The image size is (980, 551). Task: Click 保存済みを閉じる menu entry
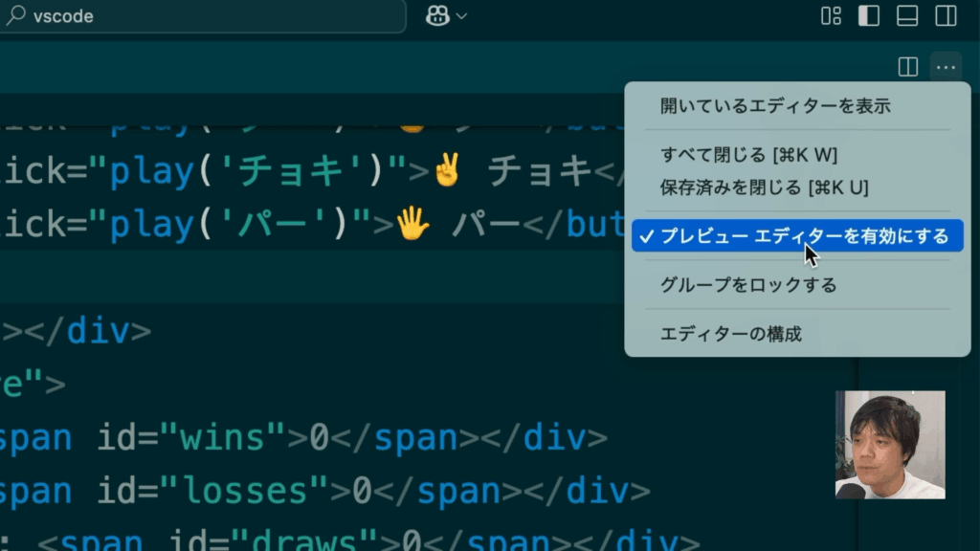[x=764, y=187]
